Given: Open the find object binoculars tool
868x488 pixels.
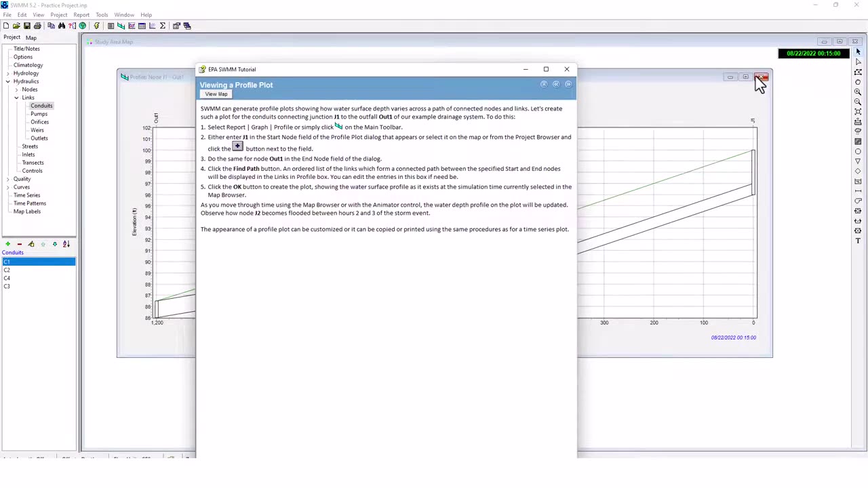Looking at the screenshot, I should [x=62, y=26].
